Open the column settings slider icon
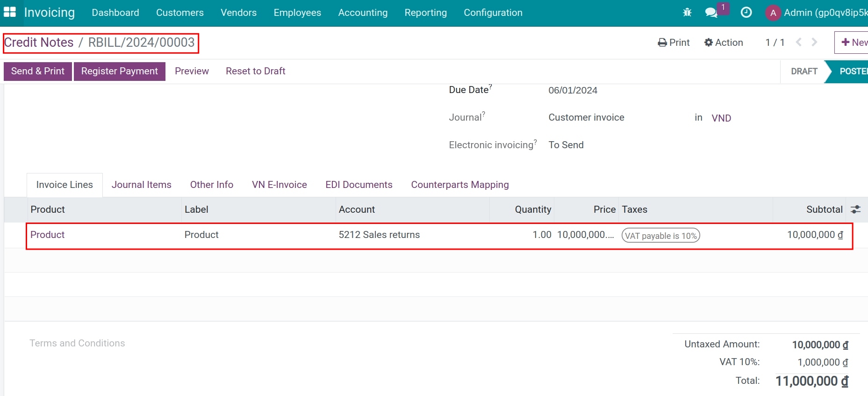 855,209
